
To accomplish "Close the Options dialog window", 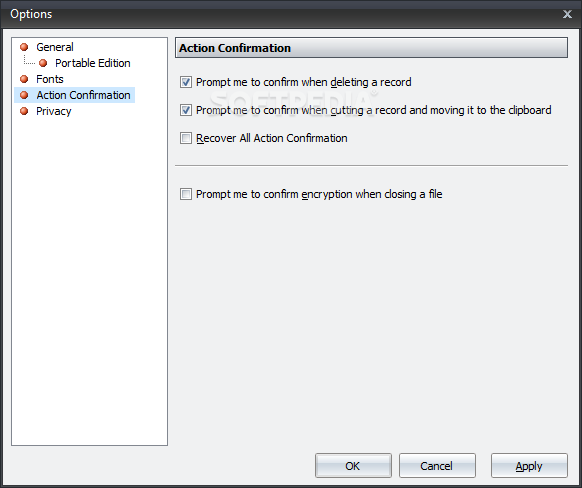I will [567, 14].
